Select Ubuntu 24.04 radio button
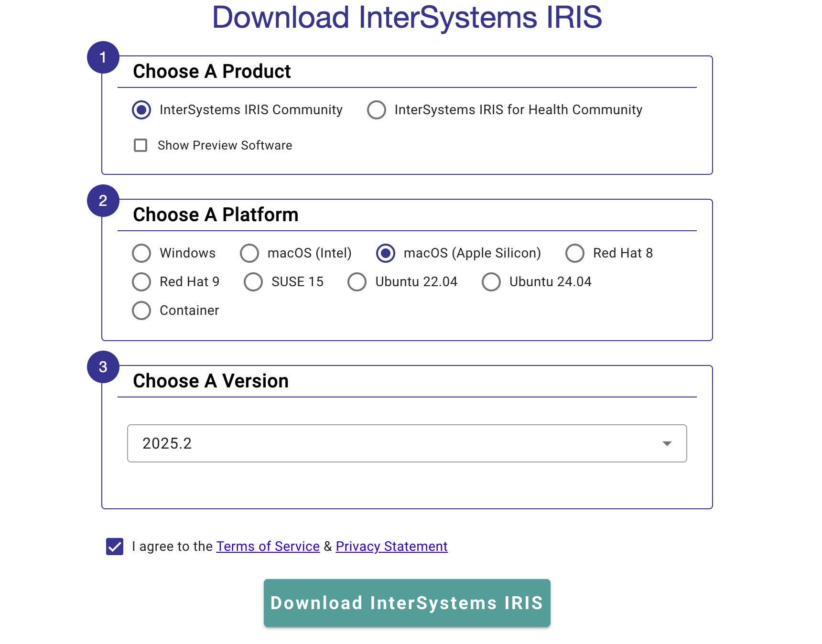 coord(491,282)
